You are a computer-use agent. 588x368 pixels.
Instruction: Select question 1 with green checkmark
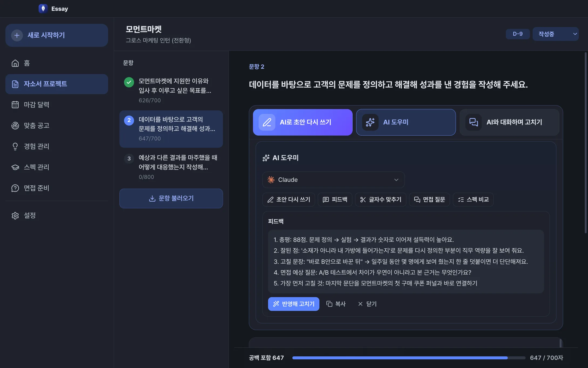[171, 90]
